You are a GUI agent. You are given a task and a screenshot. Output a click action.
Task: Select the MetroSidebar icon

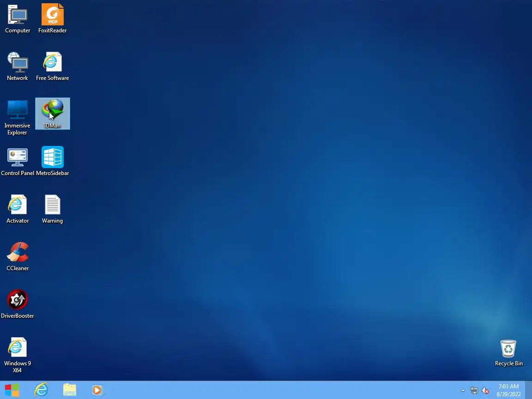52,162
